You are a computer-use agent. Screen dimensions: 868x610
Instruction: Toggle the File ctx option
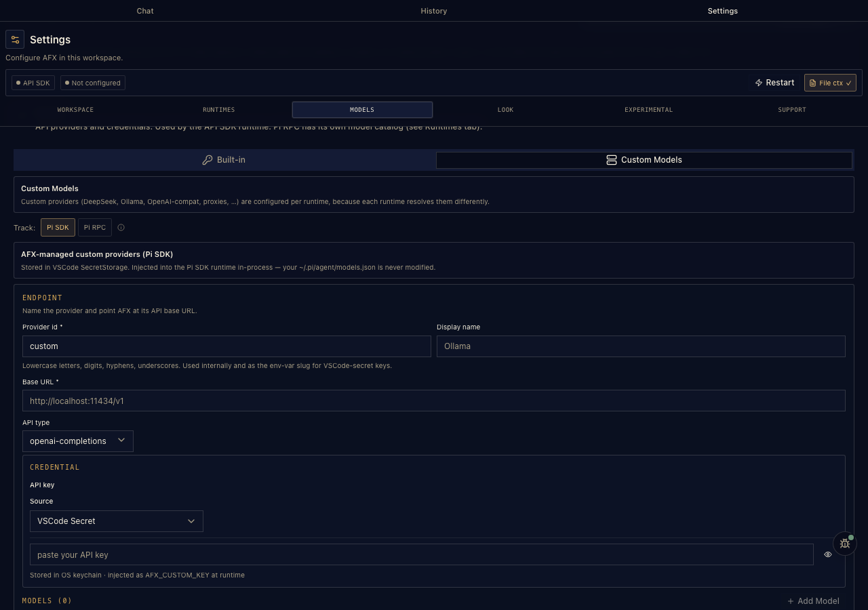(x=830, y=83)
